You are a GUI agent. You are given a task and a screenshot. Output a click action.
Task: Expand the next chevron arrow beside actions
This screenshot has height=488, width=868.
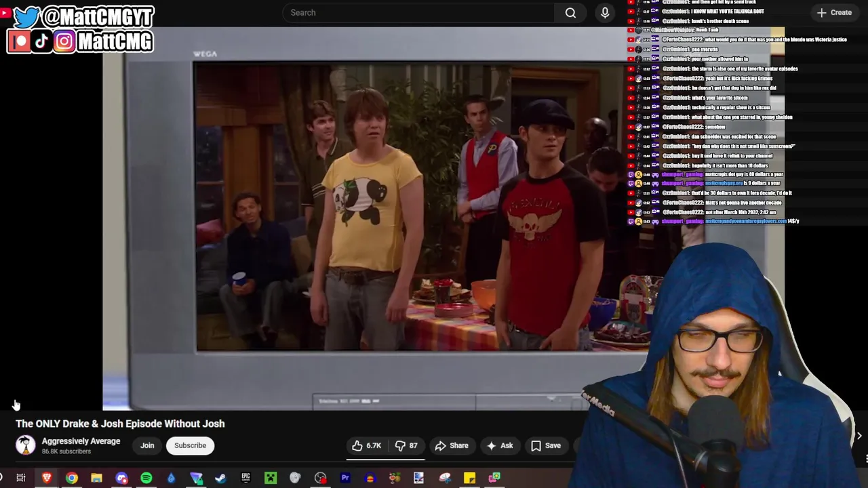click(x=859, y=436)
